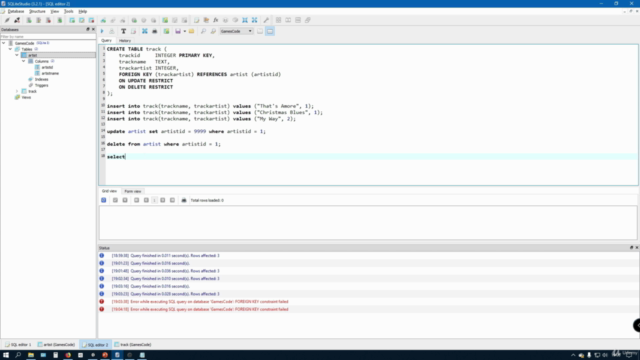This screenshot has height=360, width=640.
Task: Click the print icon in editor toolbar
Action: click(155, 31)
